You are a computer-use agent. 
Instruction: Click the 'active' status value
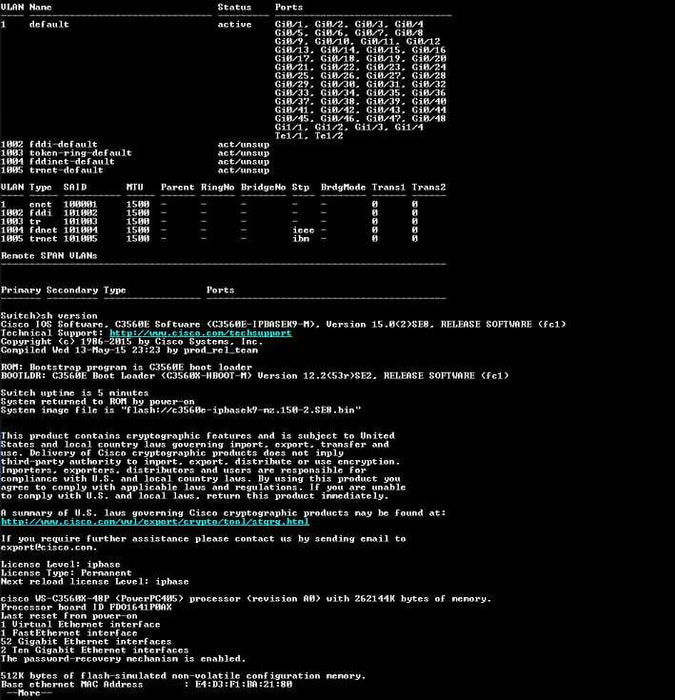(235, 24)
